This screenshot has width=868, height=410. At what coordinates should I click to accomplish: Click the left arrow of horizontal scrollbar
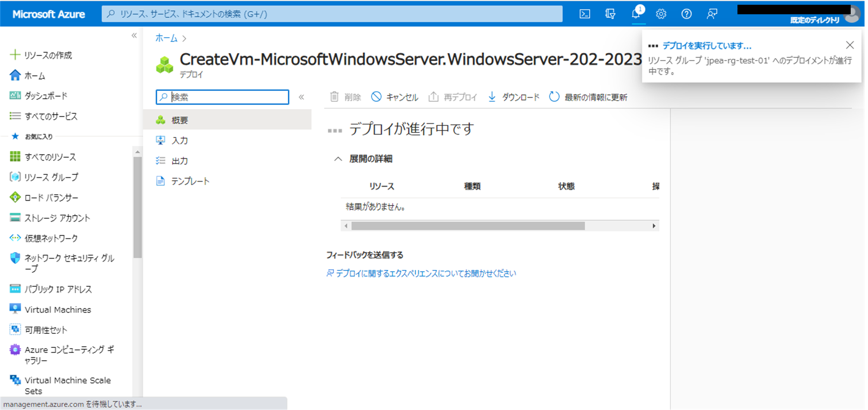(346, 226)
